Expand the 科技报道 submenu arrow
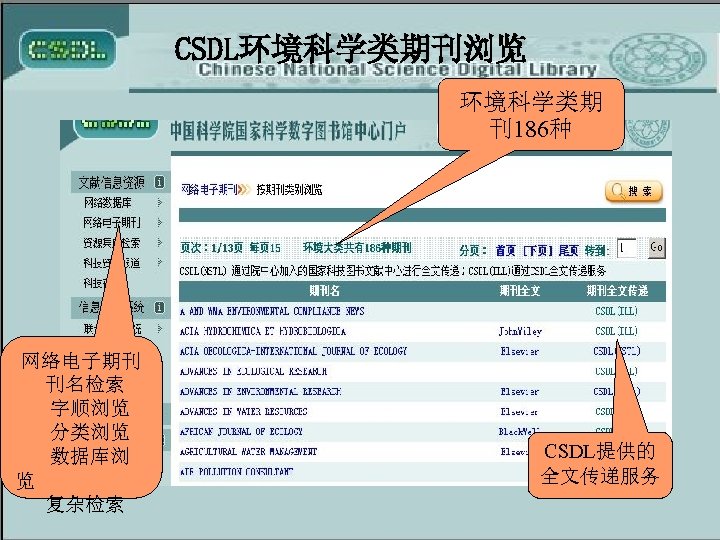 [159, 263]
